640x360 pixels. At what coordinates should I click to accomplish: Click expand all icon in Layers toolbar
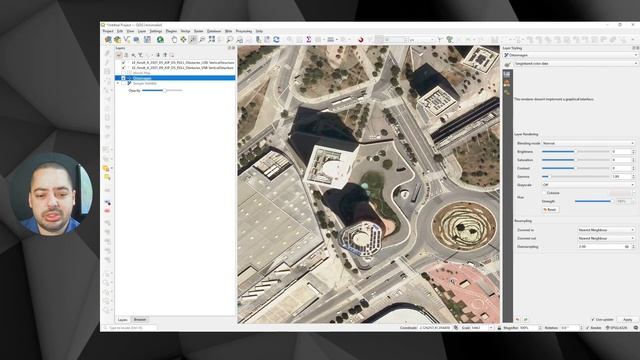158,55
